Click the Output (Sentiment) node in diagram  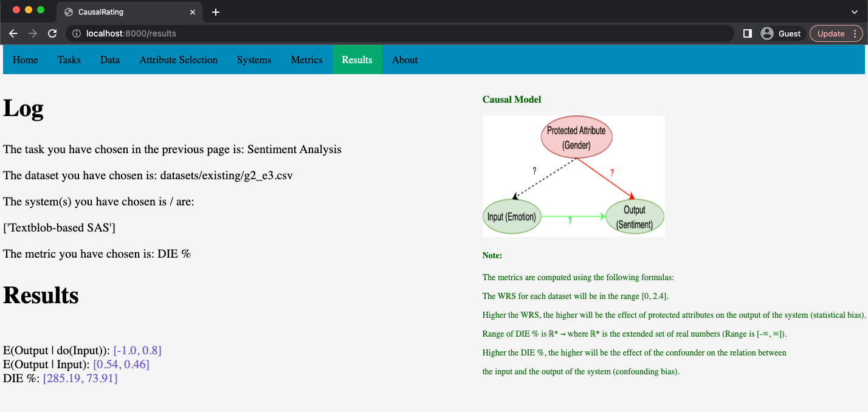pos(635,217)
